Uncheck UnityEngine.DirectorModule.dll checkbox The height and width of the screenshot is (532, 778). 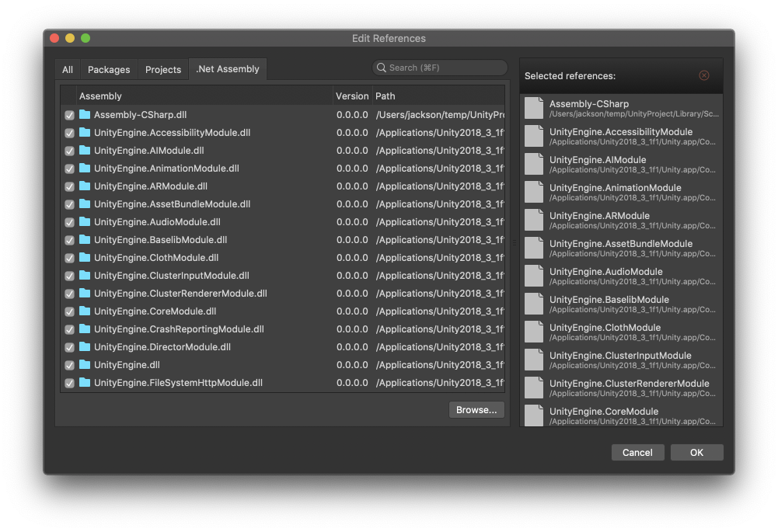69,347
